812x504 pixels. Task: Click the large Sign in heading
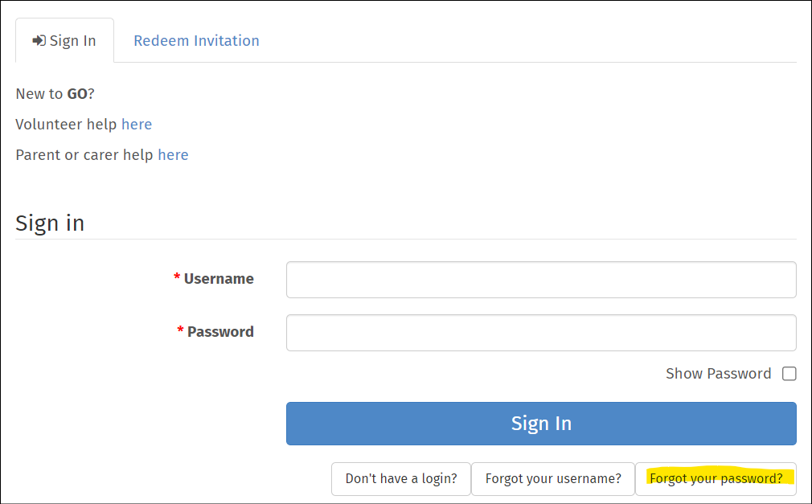[50, 223]
